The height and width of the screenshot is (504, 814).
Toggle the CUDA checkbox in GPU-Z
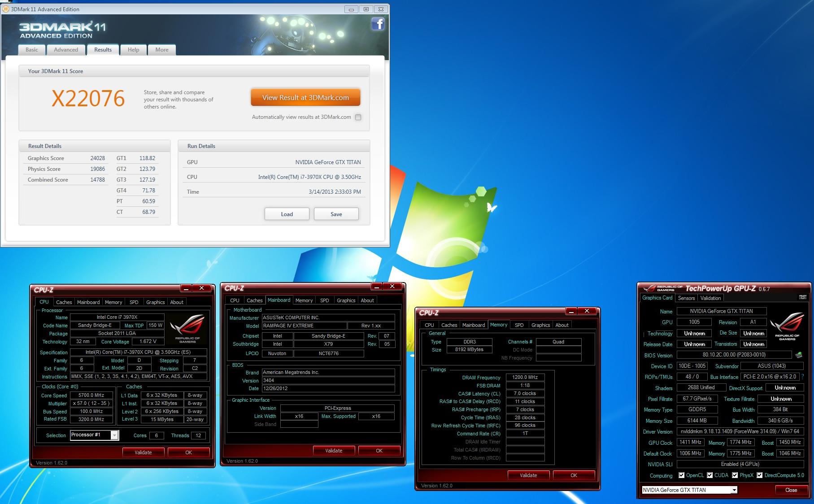710,475
